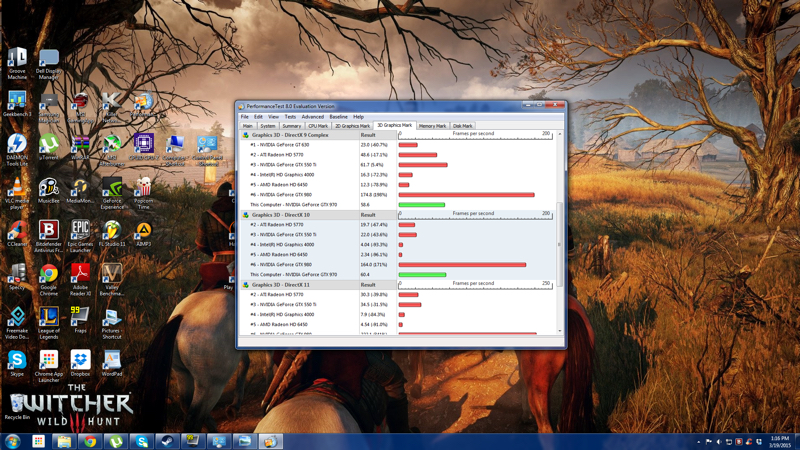Screen dimensions: 800x450
Task: Open the uTorrent desktop icon
Action: pyautogui.click(x=48, y=147)
